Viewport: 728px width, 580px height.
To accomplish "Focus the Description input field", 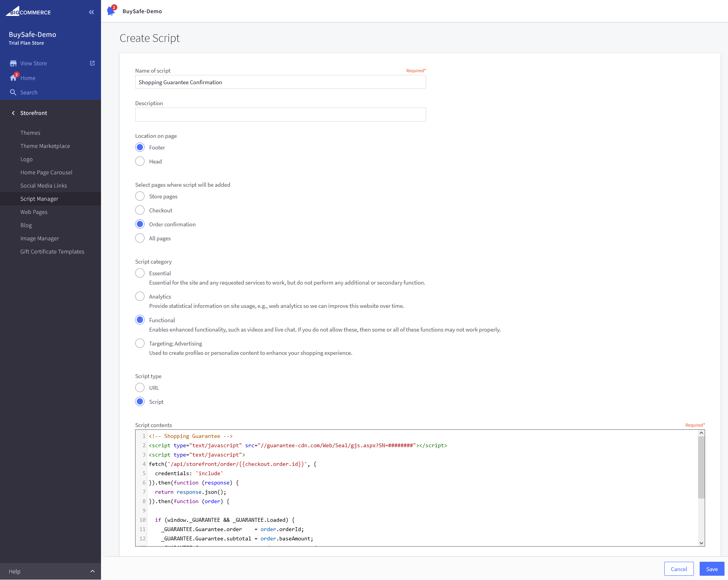I will 280,115.
